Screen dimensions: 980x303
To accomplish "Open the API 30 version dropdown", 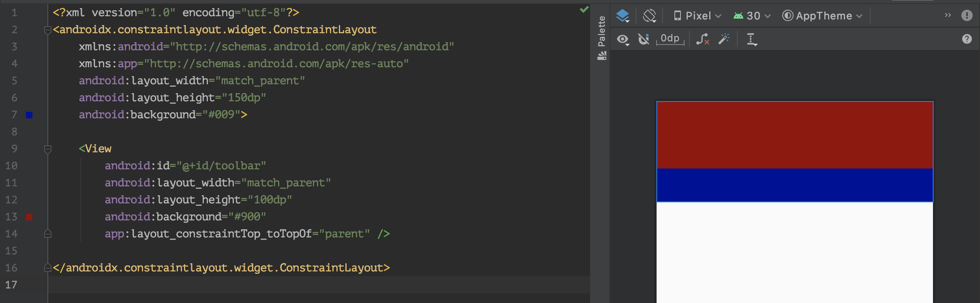I will tap(752, 16).
